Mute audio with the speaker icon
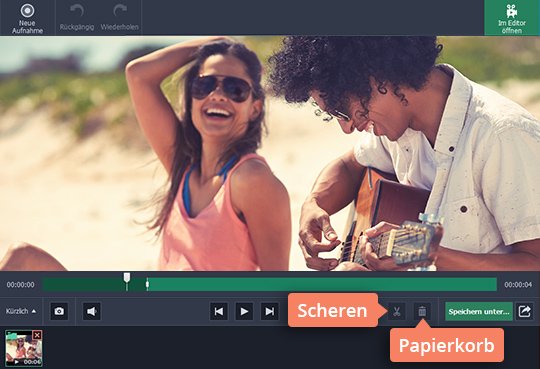The image size is (540, 369). [x=92, y=311]
